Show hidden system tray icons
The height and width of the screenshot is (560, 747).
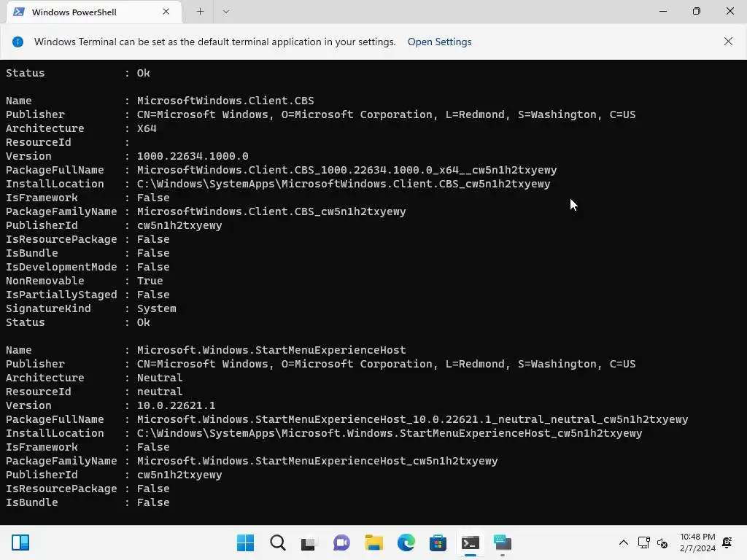pos(623,542)
